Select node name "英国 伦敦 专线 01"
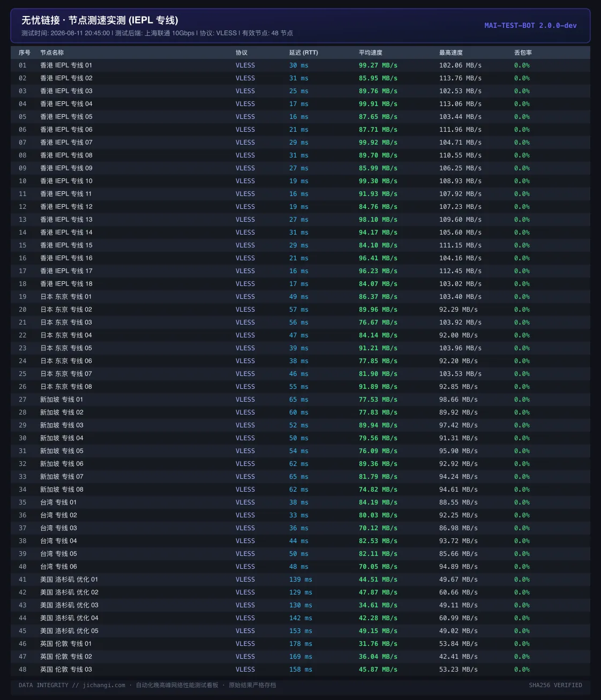Screen dimensions: 601x700 pos(66,644)
